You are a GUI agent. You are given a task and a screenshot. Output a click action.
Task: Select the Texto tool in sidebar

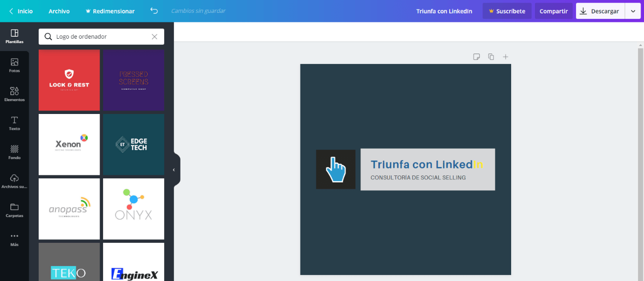click(x=14, y=123)
